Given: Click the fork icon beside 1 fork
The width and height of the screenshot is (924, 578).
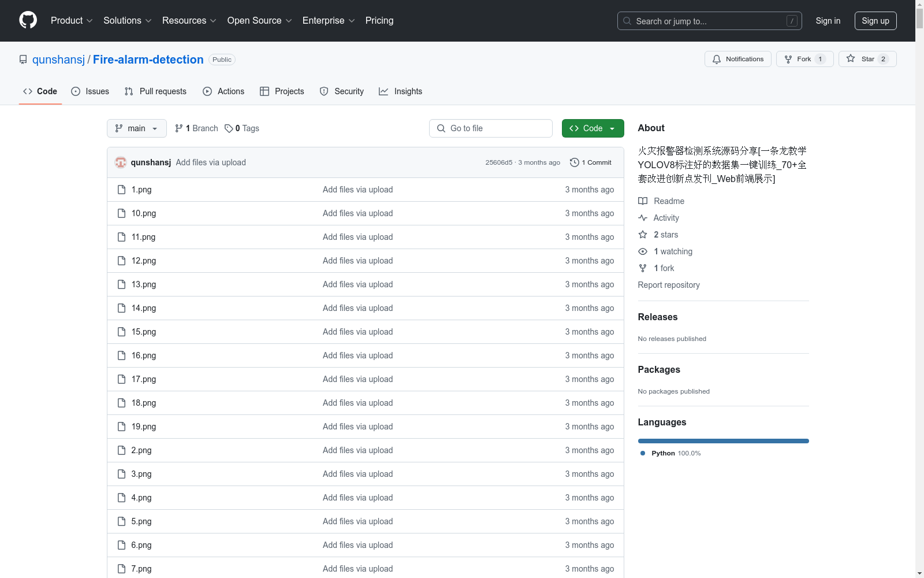Looking at the screenshot, I should point(643,268).
